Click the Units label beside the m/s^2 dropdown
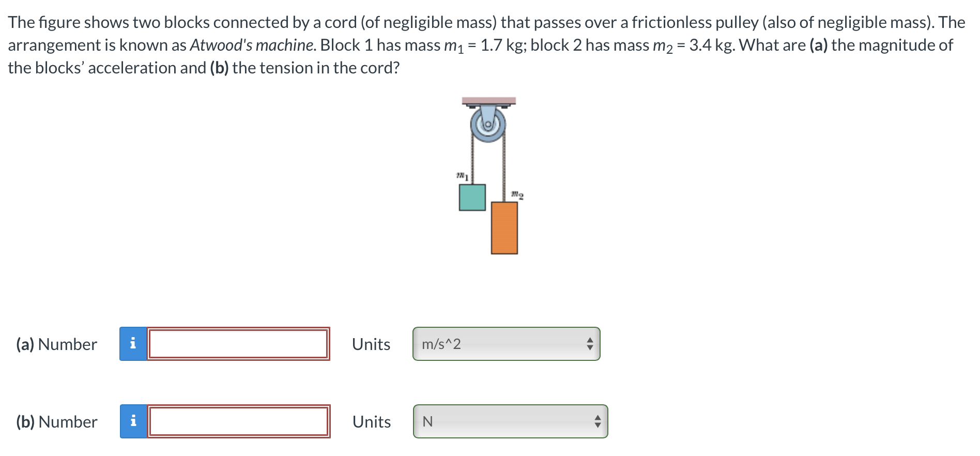This screenshot has width=980, height=456. click(x=371, y=344)
